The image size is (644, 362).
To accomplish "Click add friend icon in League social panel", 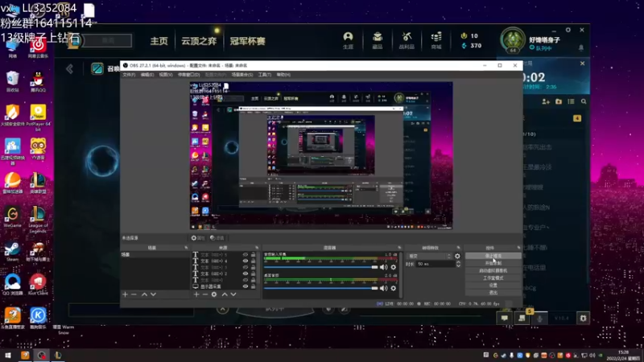I will click(x=546, y=101).
